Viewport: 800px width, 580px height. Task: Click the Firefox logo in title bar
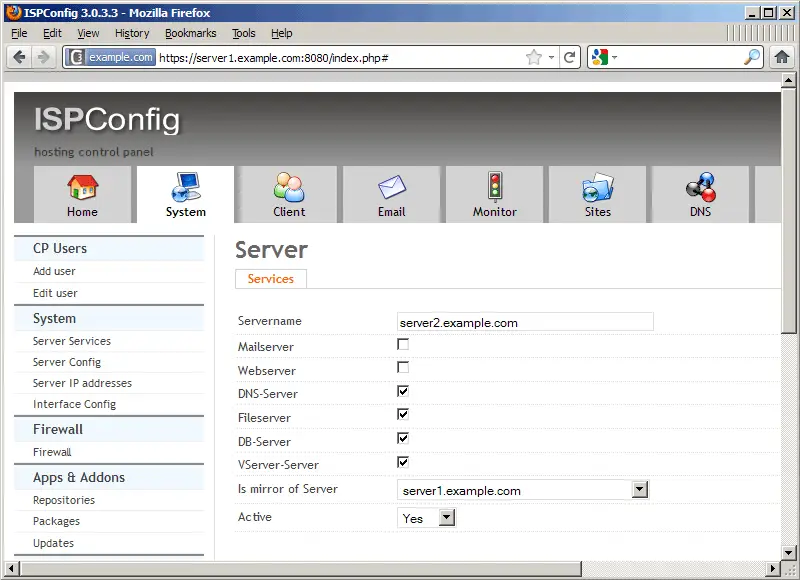pyautogui.click(x=13, y=12)
